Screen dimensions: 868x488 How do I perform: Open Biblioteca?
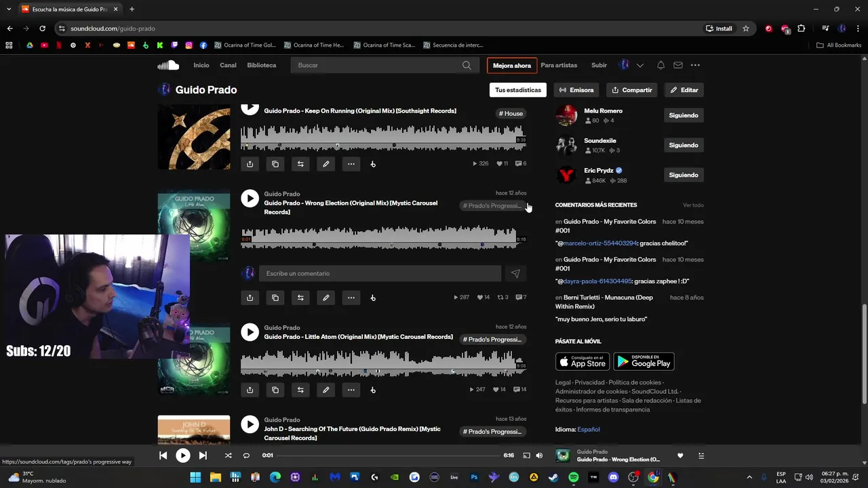click(x=262, y=65)
